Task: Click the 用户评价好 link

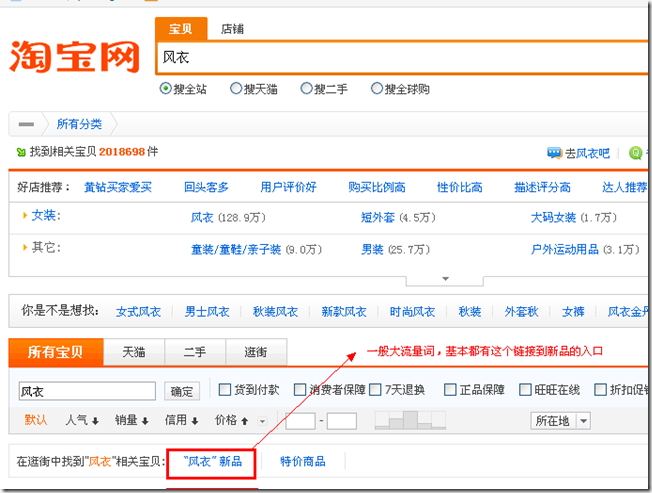Action: tap(288, 187)
